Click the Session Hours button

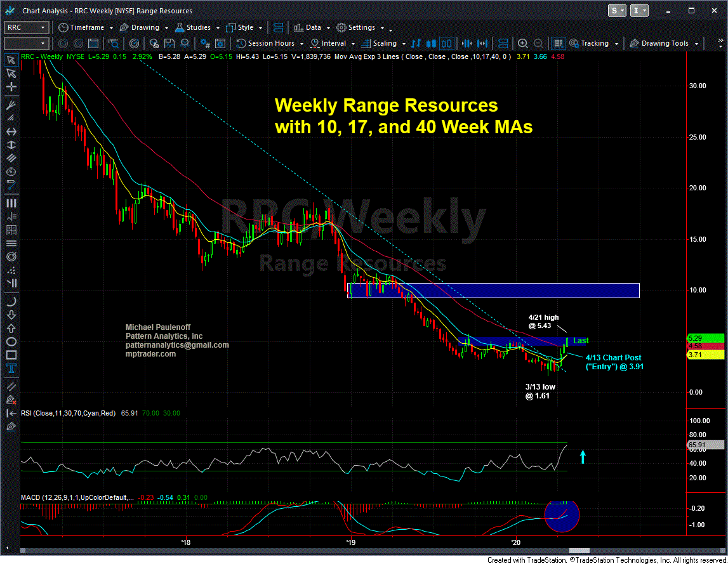(x=265, y=44)
